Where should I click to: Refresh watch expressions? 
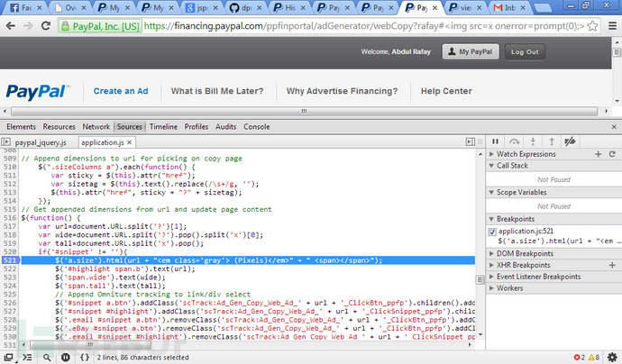(612, 154)
